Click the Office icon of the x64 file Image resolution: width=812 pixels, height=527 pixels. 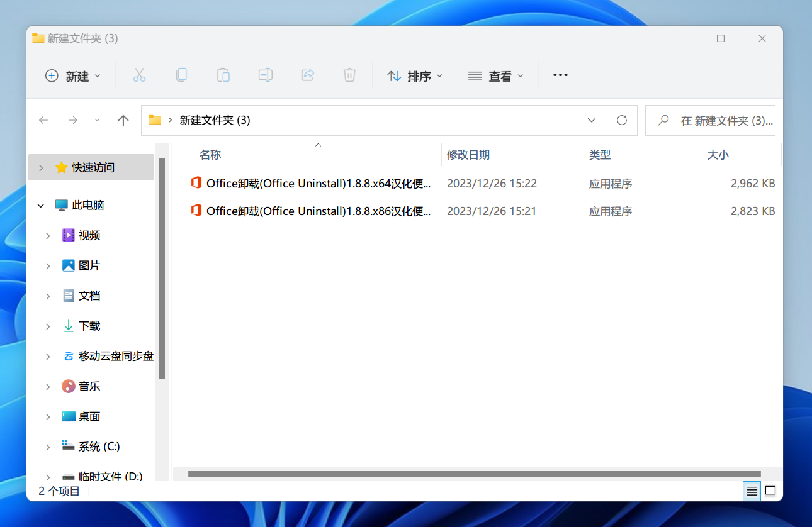point(196,183)
